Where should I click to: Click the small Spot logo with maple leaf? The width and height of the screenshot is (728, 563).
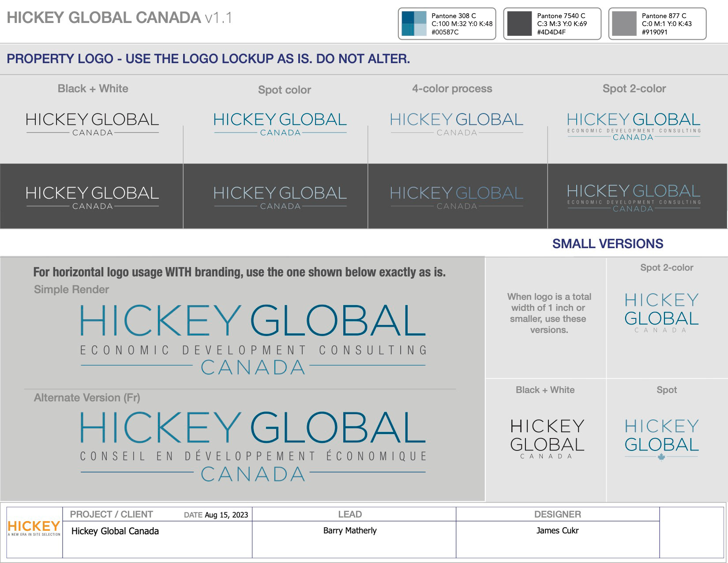click(x=661, y=440)
